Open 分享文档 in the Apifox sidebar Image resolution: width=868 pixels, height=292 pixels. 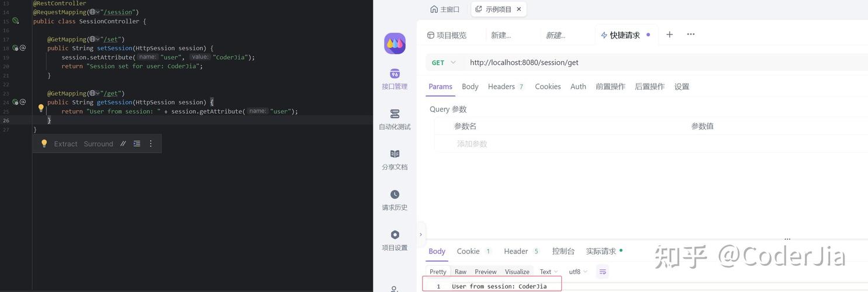coord(395,159)
